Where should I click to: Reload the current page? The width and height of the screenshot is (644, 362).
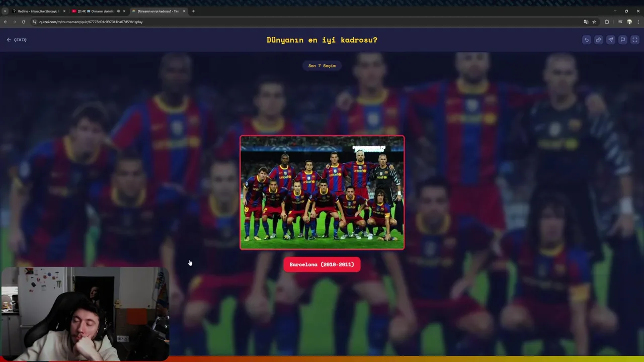(24, 22)
